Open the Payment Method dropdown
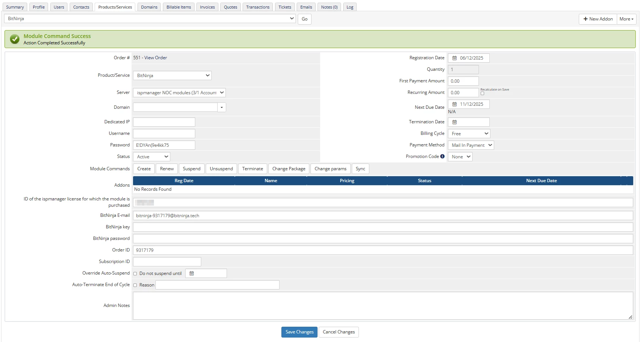 coord(471,145)
